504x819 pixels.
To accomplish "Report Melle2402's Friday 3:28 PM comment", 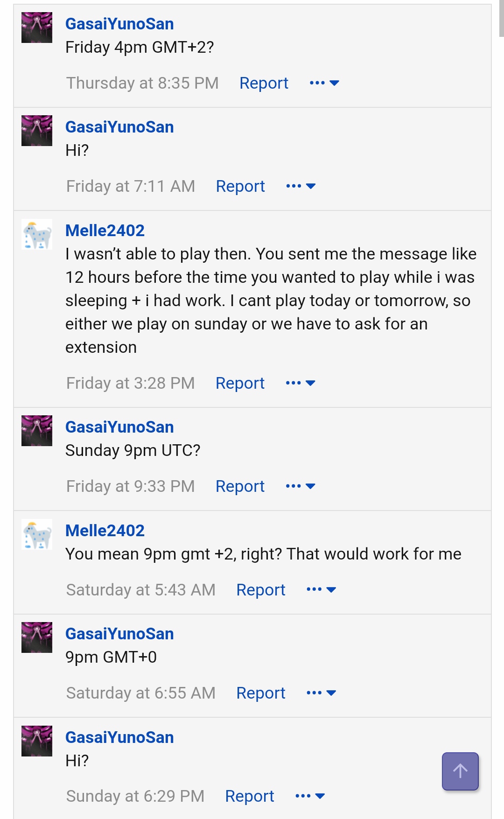I will [240, 383].
